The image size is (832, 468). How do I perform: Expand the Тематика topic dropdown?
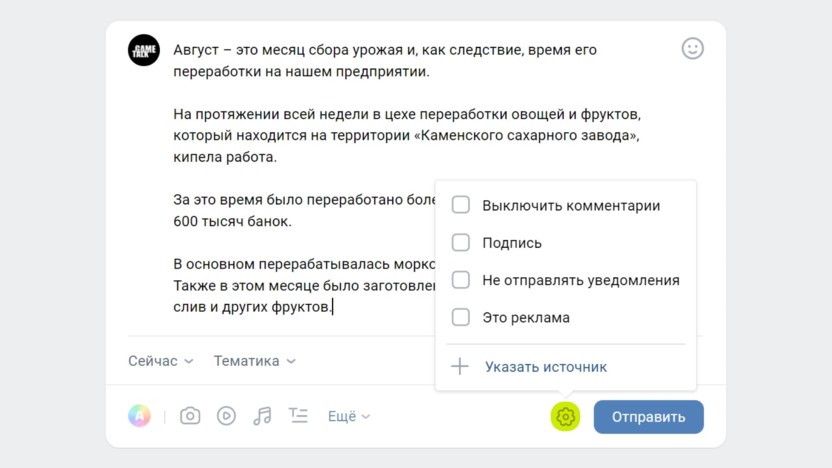[x=254, y=361]
